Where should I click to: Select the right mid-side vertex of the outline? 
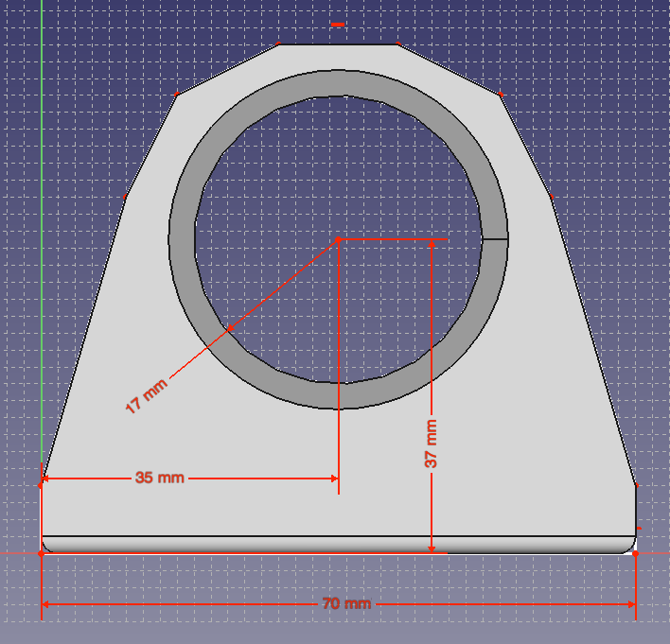(x=552, y=197)
